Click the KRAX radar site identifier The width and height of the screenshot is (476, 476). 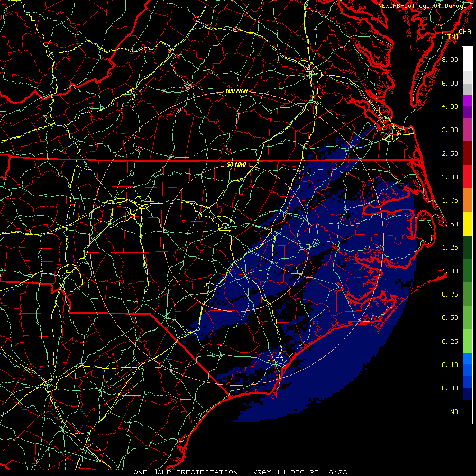pyautogui.click(x=262, y=472)
